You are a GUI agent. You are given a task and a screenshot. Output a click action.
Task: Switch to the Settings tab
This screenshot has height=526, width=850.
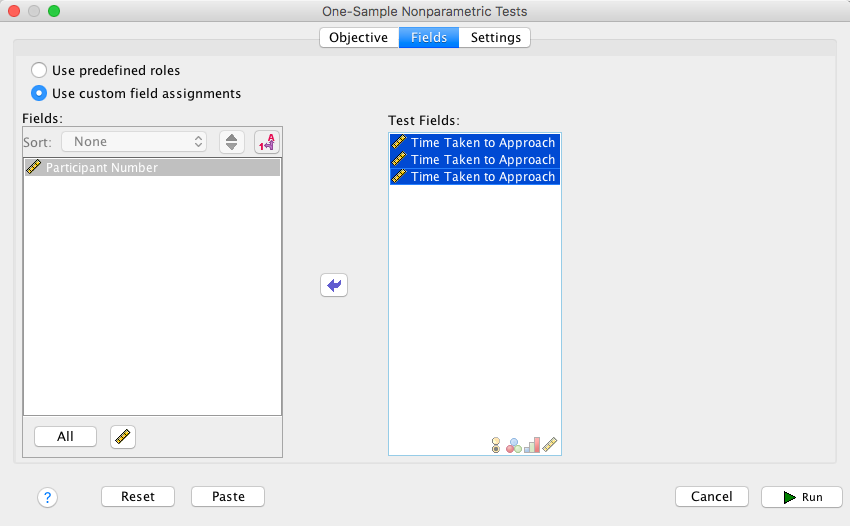point(495,38)
